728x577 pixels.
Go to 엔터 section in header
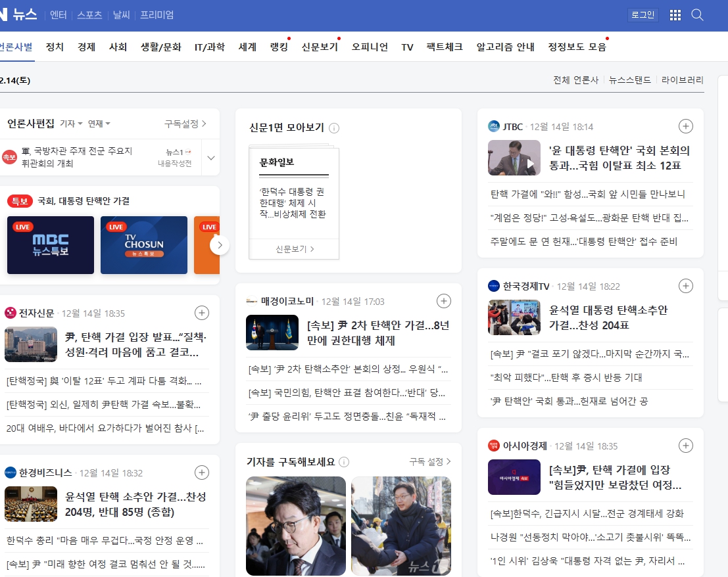pos(59,15)
